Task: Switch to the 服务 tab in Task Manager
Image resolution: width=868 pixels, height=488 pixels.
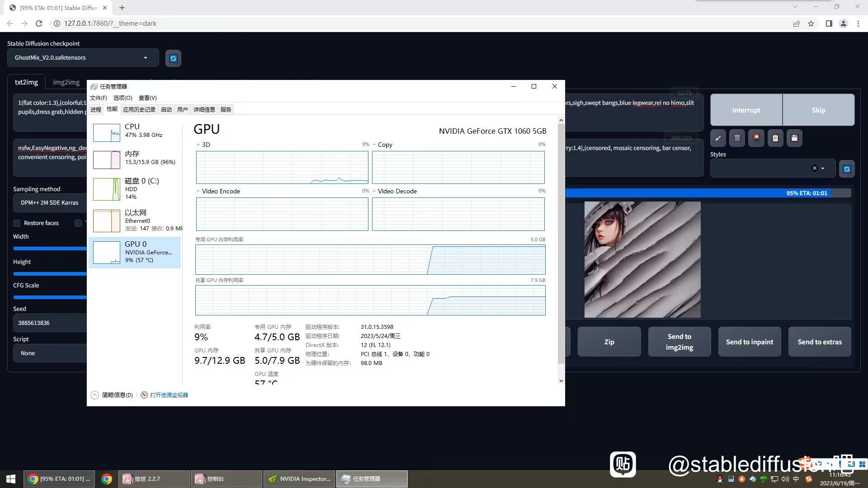Action: (x=226, y=110)
